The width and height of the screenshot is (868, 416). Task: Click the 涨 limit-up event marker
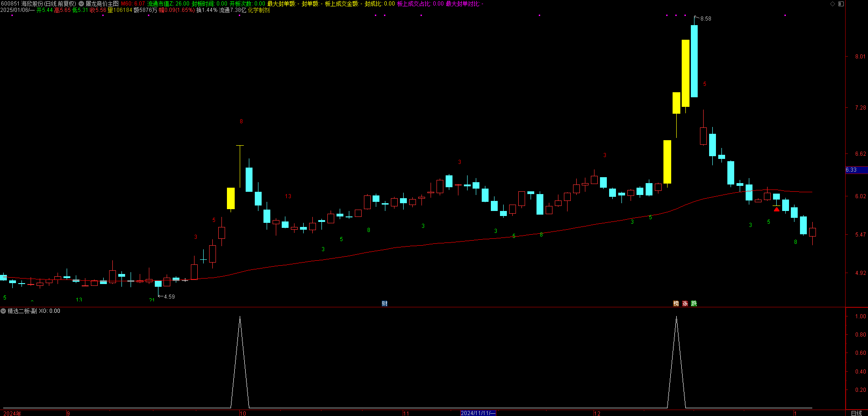click(685, 304)
